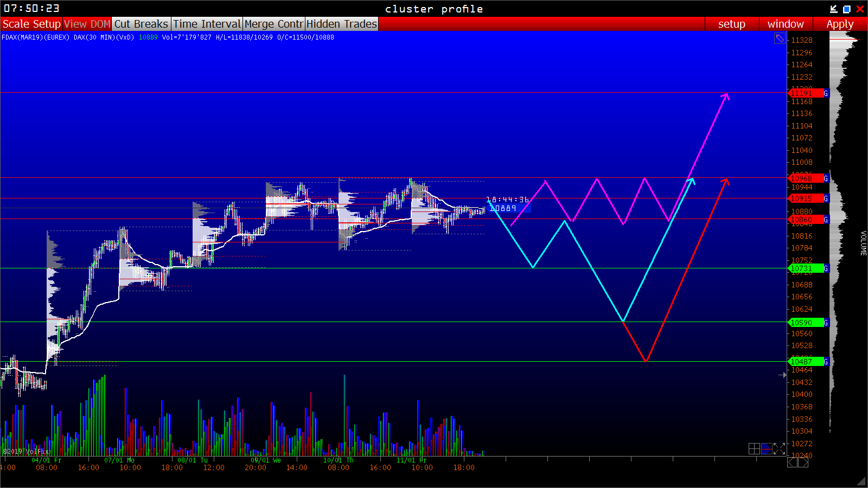
Task: Click the expand-arrows fullscreen chart icon
Action: [780, 448]
